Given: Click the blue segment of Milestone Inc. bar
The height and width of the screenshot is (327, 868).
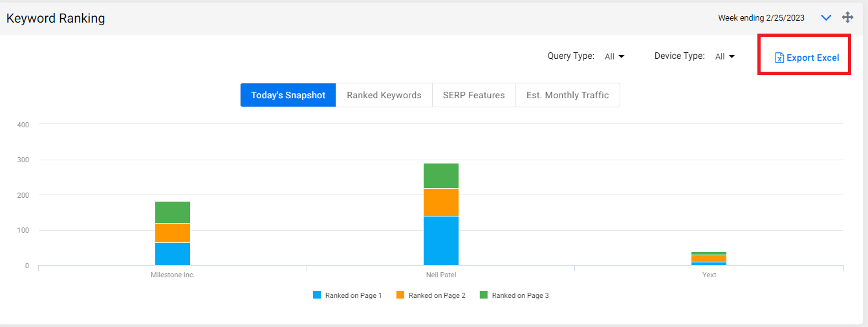Looking at the screenshot, I should 173,253.
